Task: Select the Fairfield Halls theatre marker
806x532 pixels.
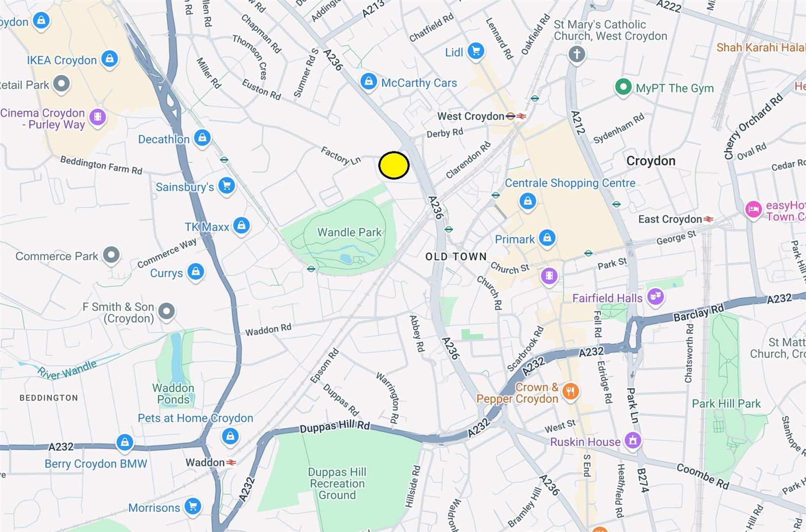Action: [x=655, y=297]
